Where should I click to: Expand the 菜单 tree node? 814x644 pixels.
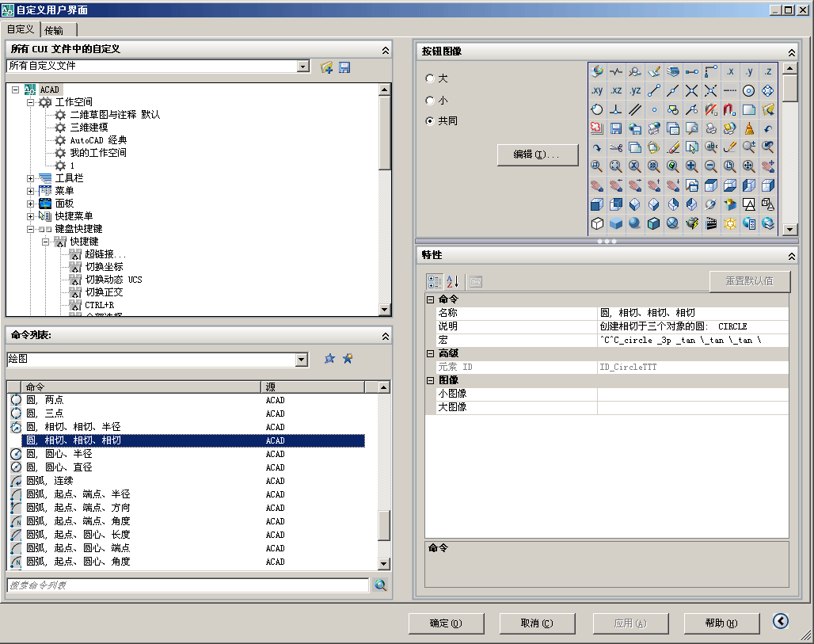[x=30, y=191]
